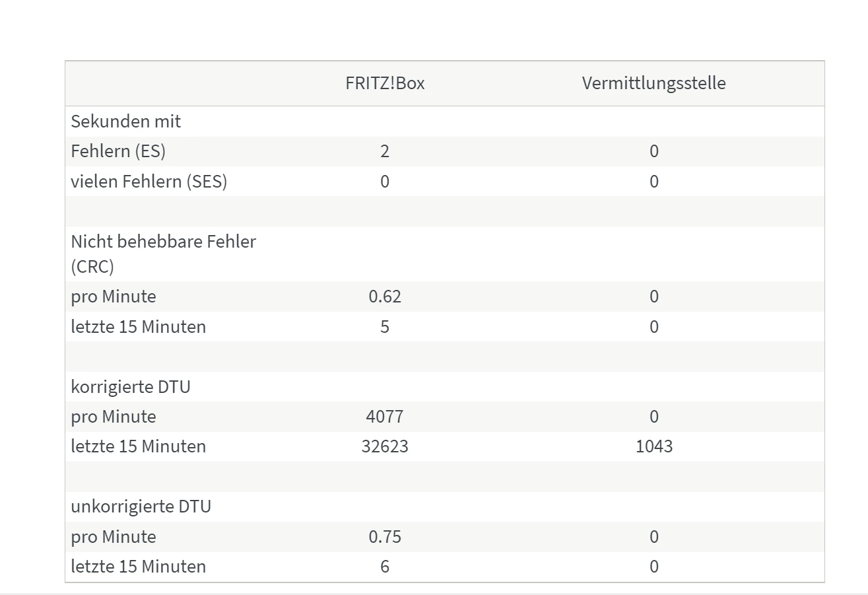Select the "Sekunden mit" row label
The height and width of the screenshot is (595, 868).
(126, 122)
